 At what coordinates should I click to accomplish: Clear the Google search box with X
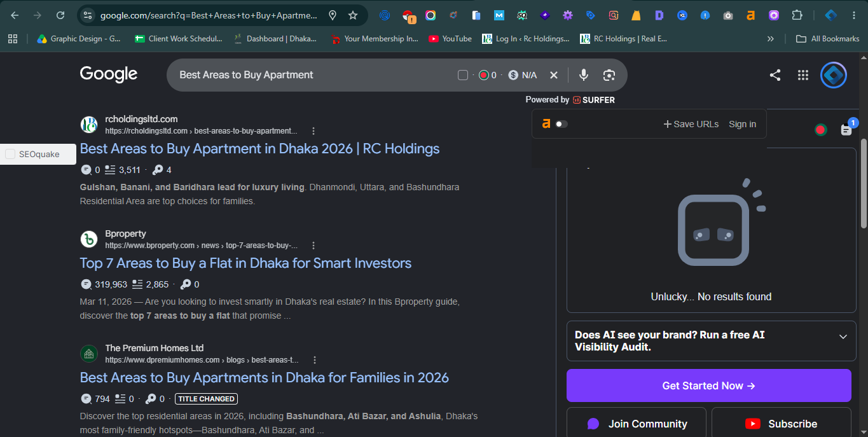(554, 75)
